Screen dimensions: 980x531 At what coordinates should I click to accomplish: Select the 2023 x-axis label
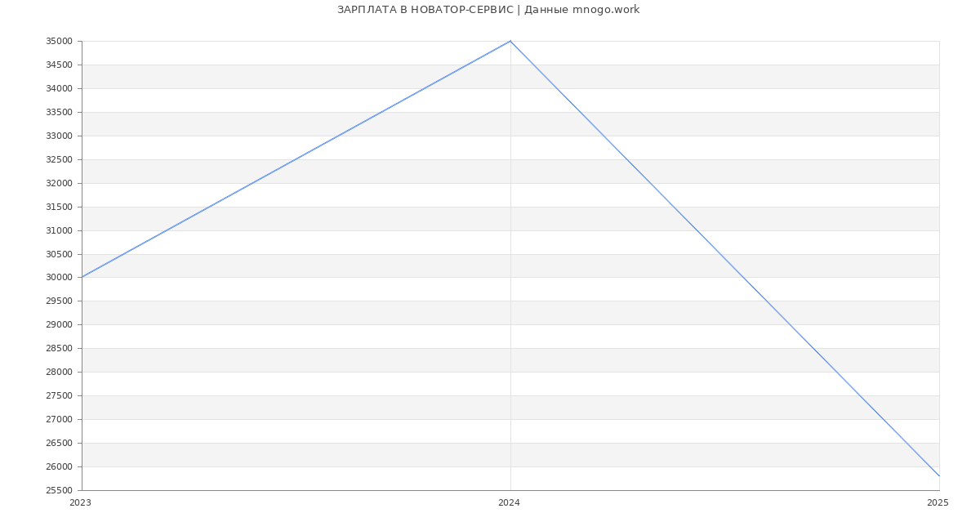coord(80,502)
